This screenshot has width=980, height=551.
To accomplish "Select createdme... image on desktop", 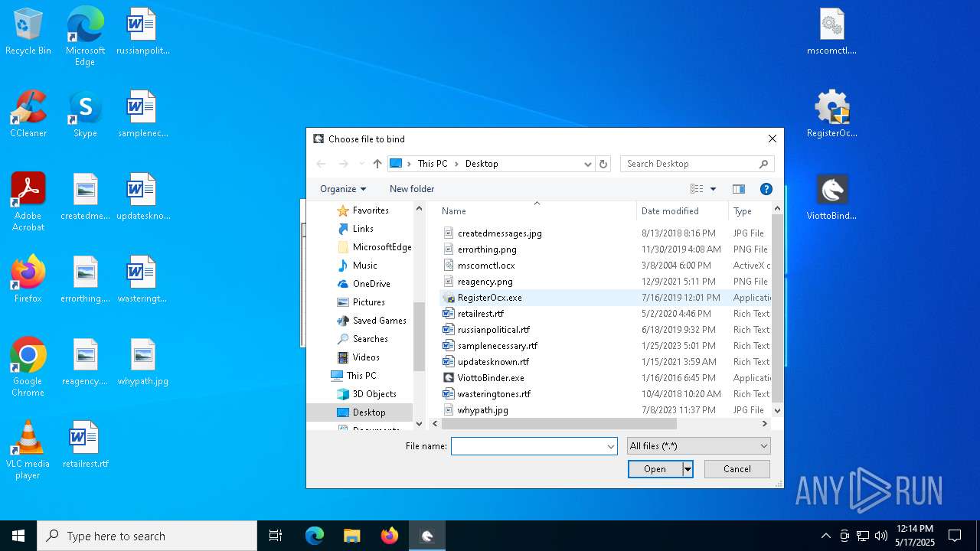I will [85, 197].
